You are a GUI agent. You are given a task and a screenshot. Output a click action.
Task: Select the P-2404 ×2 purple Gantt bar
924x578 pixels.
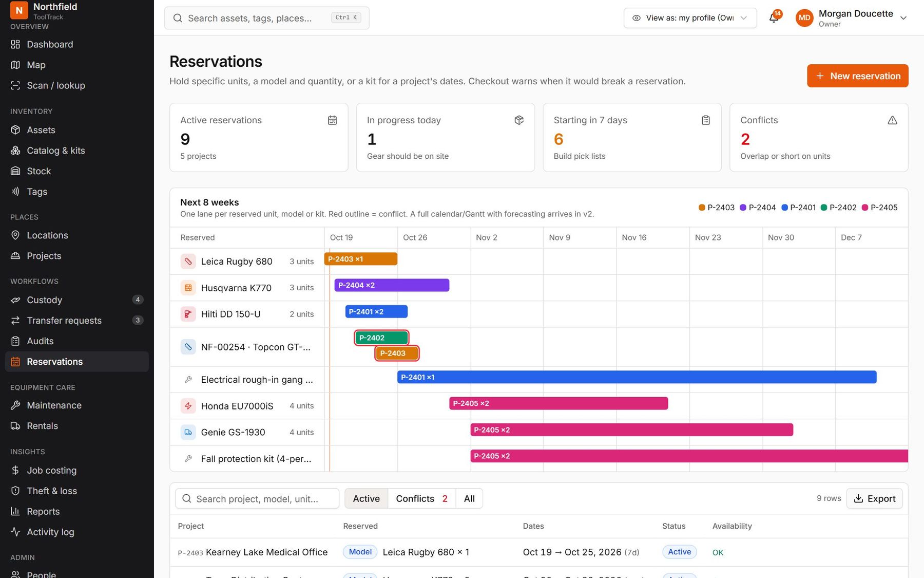click(x=392, y=285)
